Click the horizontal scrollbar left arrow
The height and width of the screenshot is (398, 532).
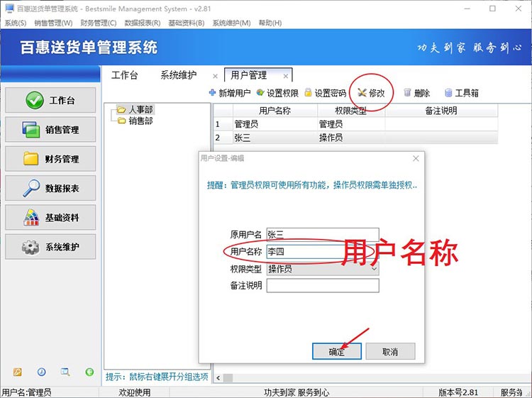pyautogui.click(x=218, y=378)
